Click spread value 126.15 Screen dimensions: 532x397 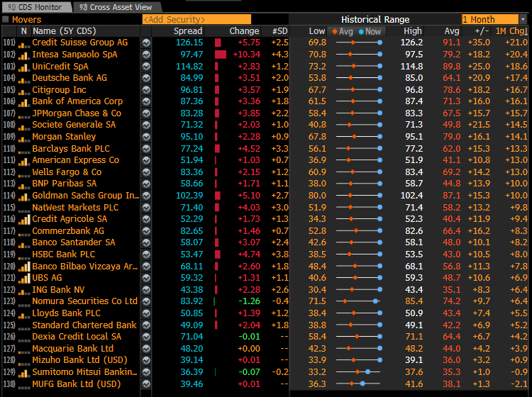click(x=189, y=43)
